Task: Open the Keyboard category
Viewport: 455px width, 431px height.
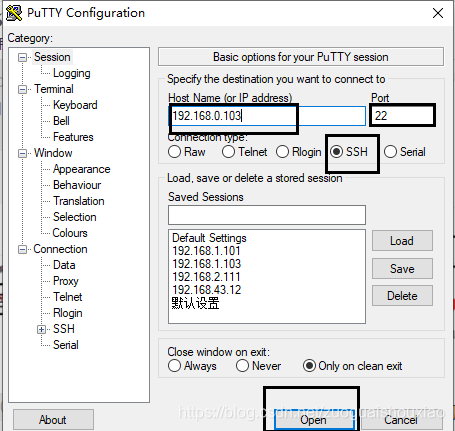Action: click(75, 105)
